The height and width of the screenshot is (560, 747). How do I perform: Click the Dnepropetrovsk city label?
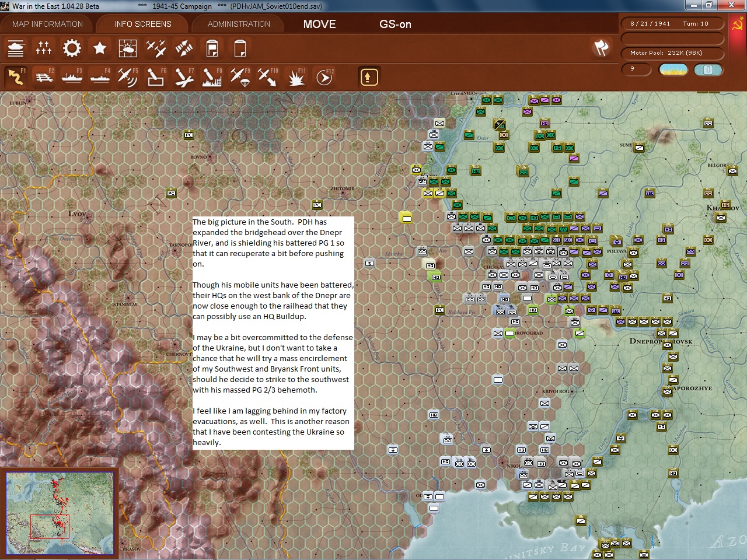[661, 341]
